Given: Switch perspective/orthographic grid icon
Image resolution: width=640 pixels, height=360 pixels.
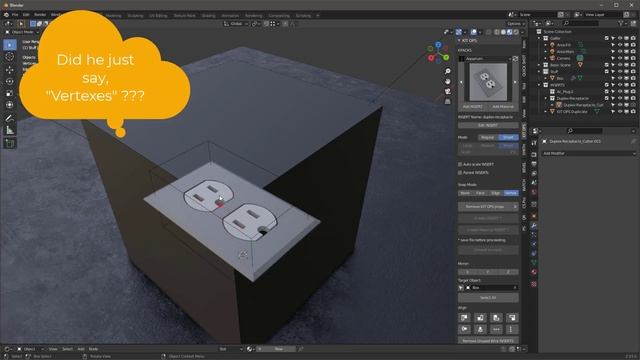Looking at the screenshot, I should 448,101.
